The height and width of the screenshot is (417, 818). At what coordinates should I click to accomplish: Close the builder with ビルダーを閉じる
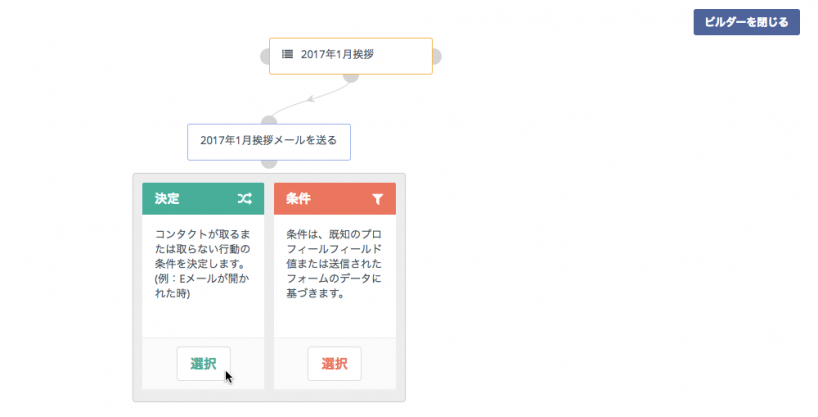[x=746, y=23]
